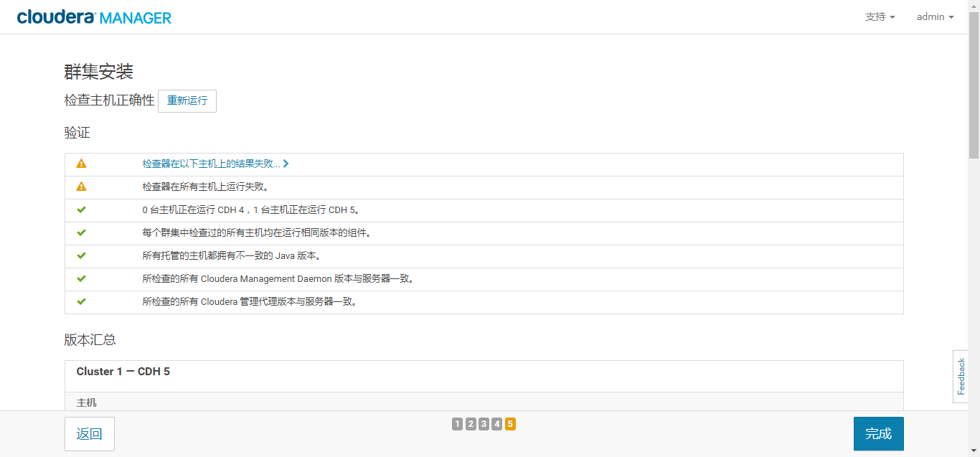Click green check beside CDH 4 / CDH 5 row
This screenshot has width=980, height=457.
(x=81, y=209)
